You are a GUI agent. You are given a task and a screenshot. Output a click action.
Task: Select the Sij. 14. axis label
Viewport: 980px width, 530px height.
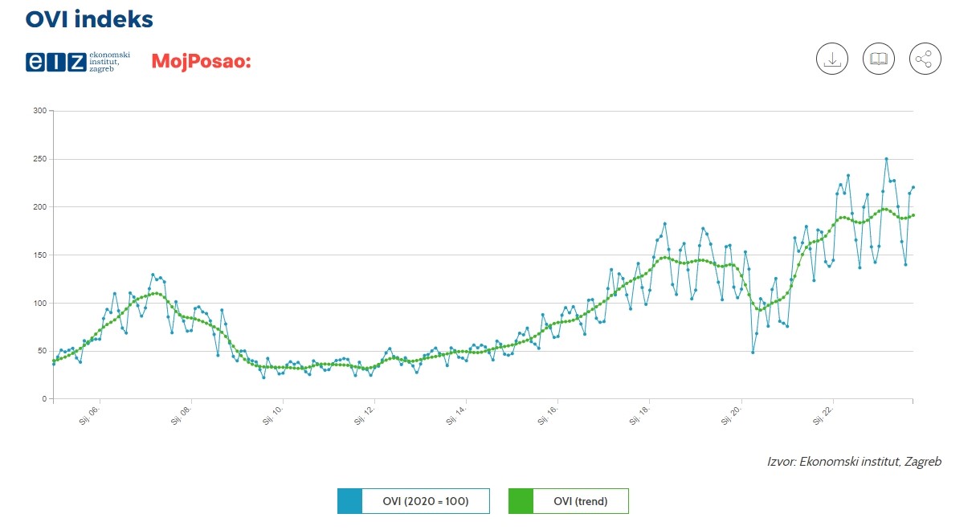pos(457,415)
